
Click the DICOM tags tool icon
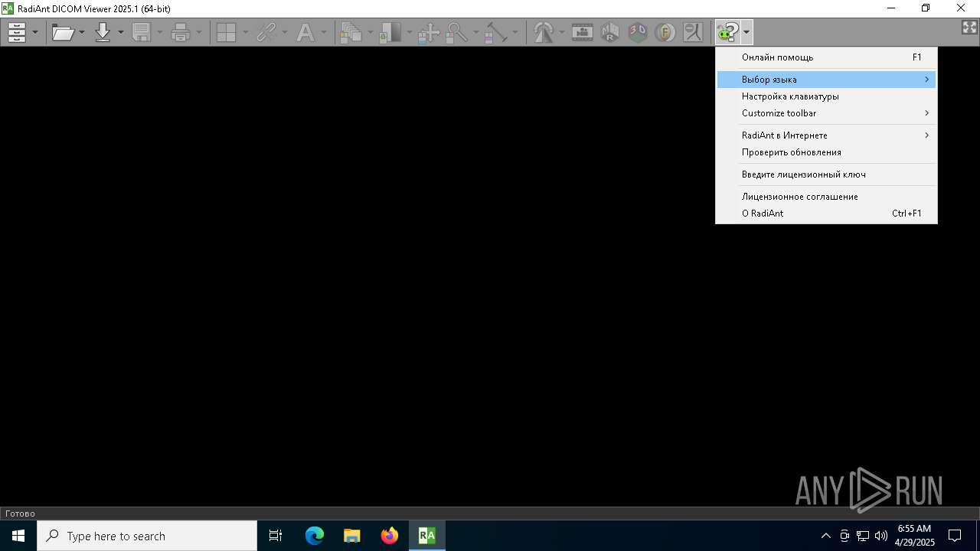click(693, 32)
